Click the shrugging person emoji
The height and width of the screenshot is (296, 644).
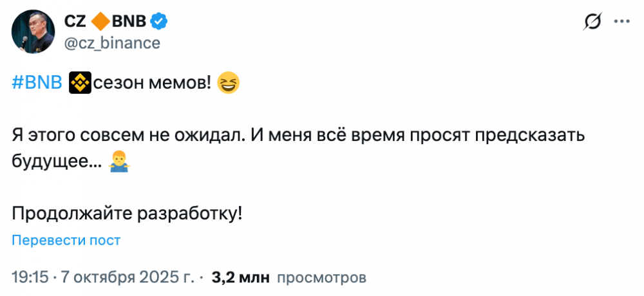[120, 162]
